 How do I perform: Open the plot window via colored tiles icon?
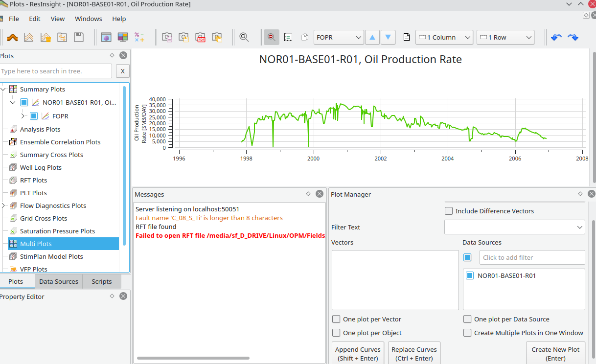point(122,37)
